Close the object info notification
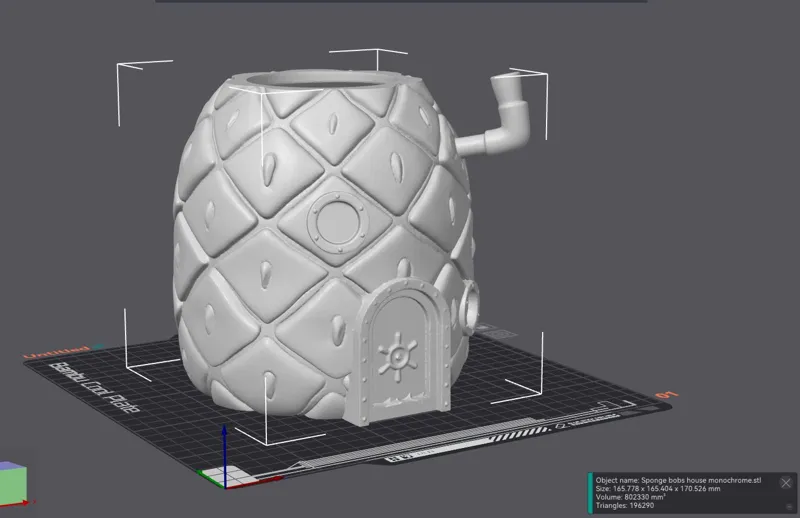 click(786, 483)
